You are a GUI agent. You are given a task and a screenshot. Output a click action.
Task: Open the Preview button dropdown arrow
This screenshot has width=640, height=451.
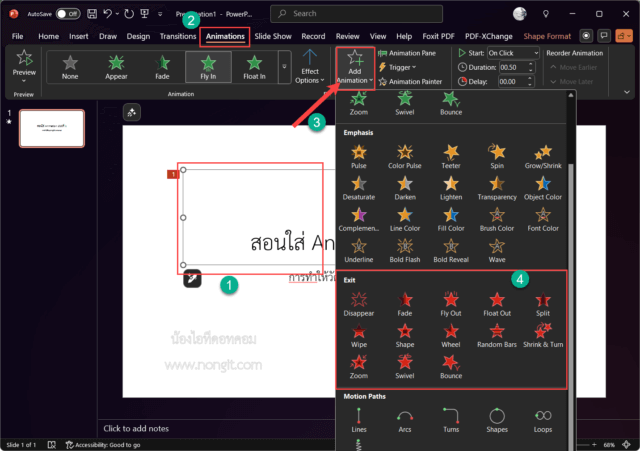[24, 81]
